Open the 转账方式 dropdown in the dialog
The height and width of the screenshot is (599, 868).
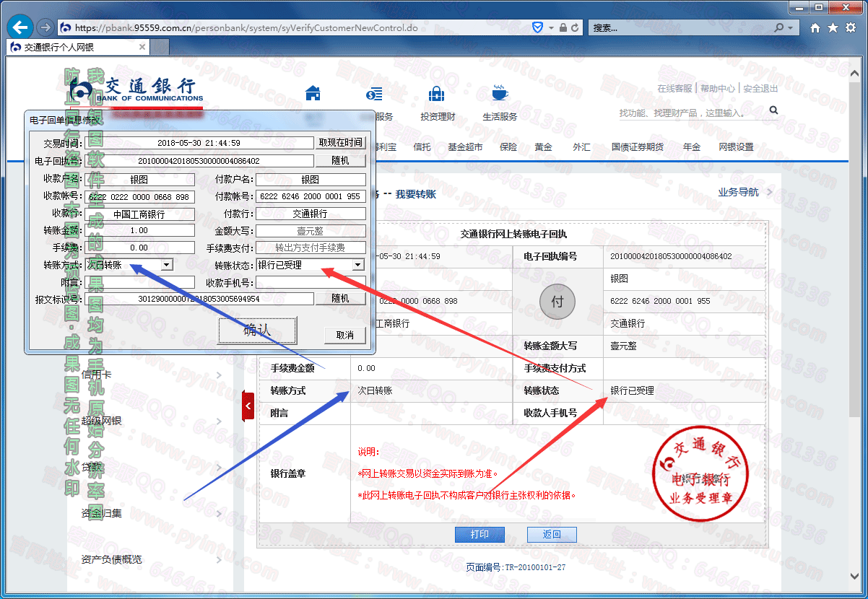click(x=167, y=265)
